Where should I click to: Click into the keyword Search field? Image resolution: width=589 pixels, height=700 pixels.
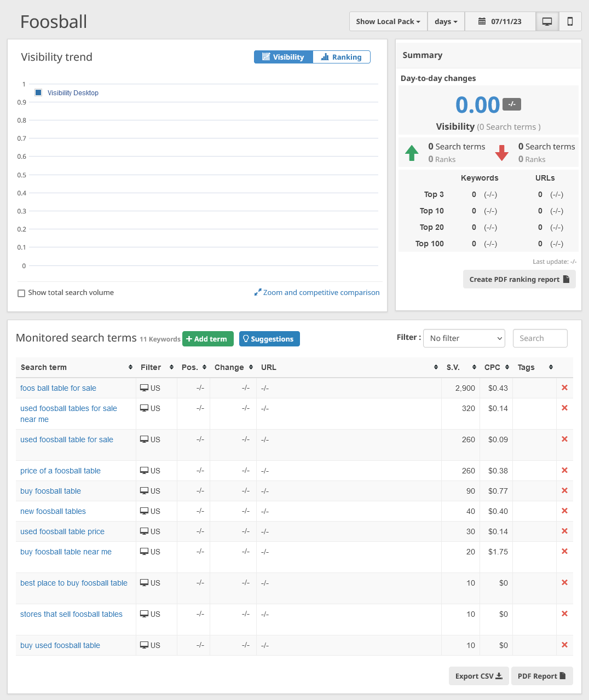pyautogui.click(x=540, y=338)
